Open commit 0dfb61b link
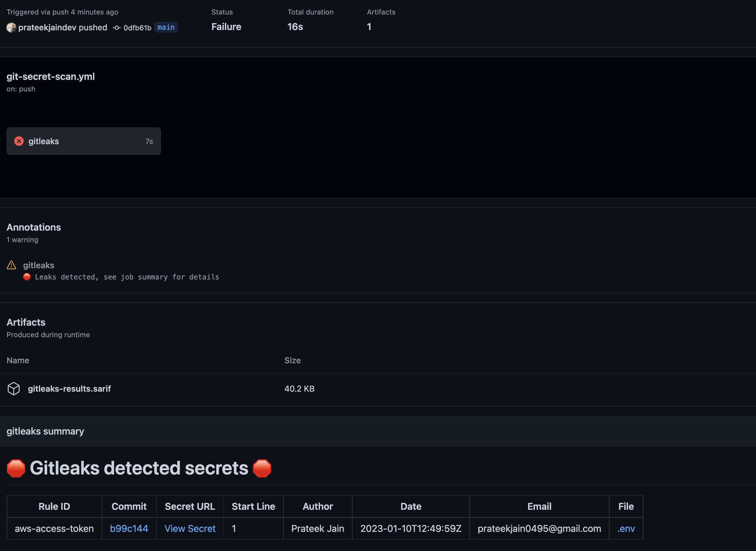The height and width of the screenshot is (551, 756). click(137, 28)
